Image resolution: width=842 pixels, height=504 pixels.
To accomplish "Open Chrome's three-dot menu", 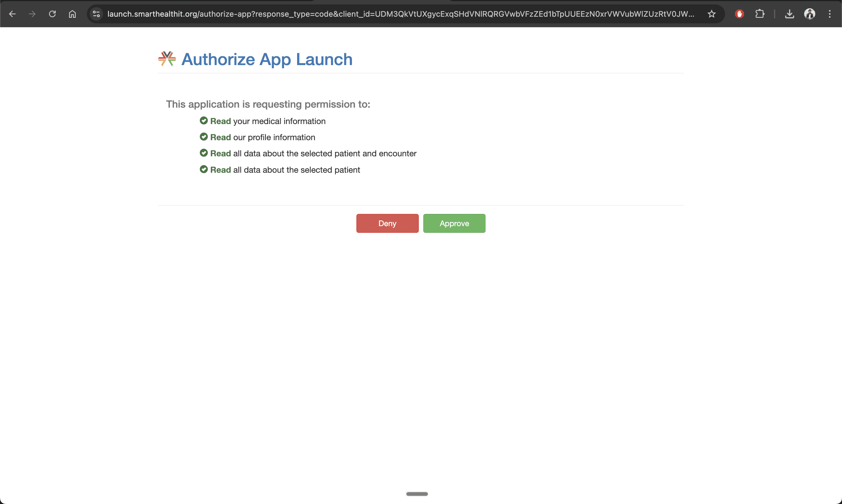I will click(x=830, y=14).
